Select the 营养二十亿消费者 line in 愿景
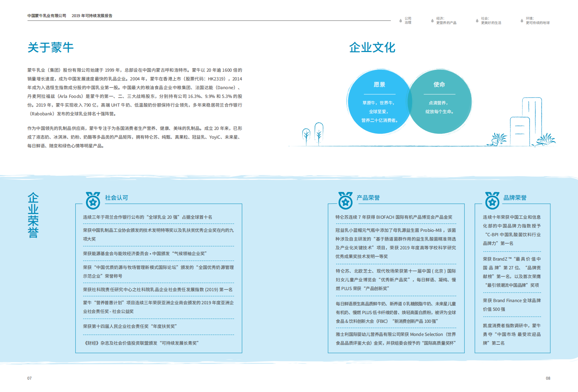The width and height of the screenshot is (578, 392). pos(380,120)
